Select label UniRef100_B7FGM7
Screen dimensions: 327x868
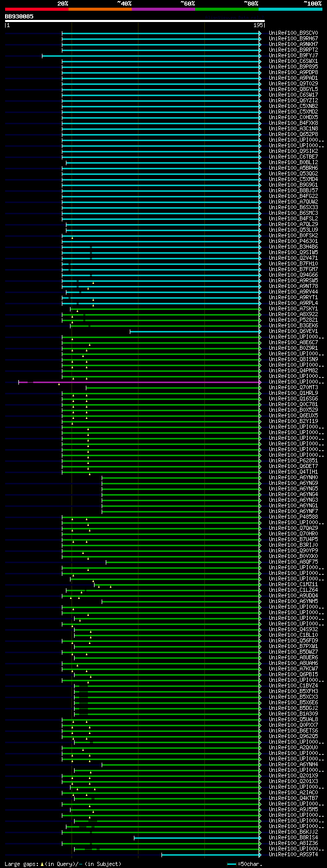pyautogui.click(x=293, y=270)
